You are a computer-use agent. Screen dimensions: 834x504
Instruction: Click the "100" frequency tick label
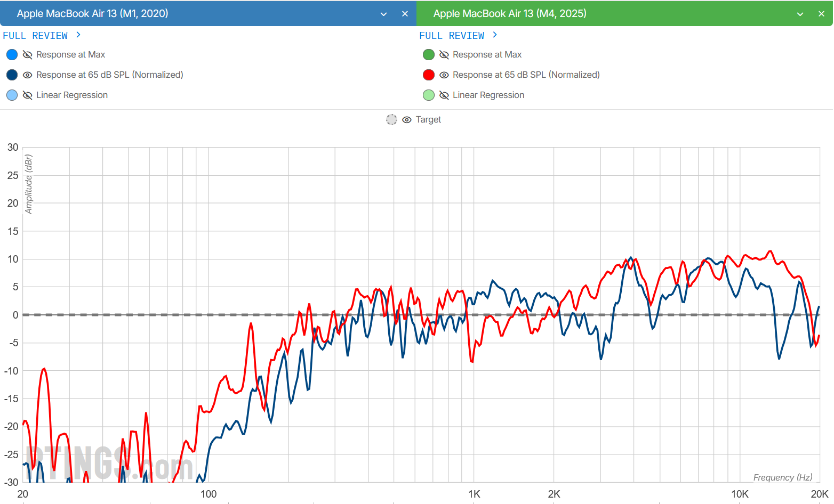point(208,494)
